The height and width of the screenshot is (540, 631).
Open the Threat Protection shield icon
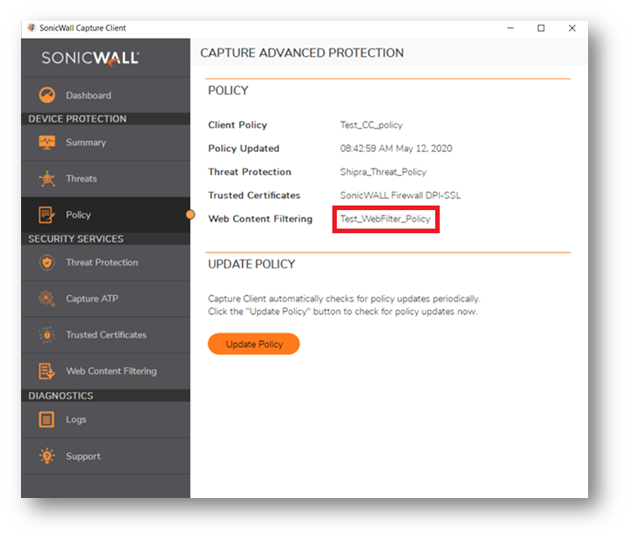pos(46,263)
